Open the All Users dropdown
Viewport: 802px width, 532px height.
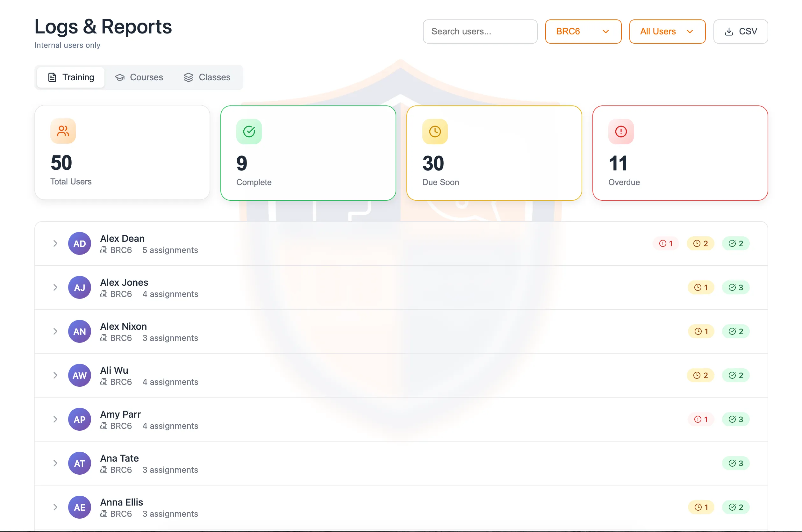click(667, 32)
